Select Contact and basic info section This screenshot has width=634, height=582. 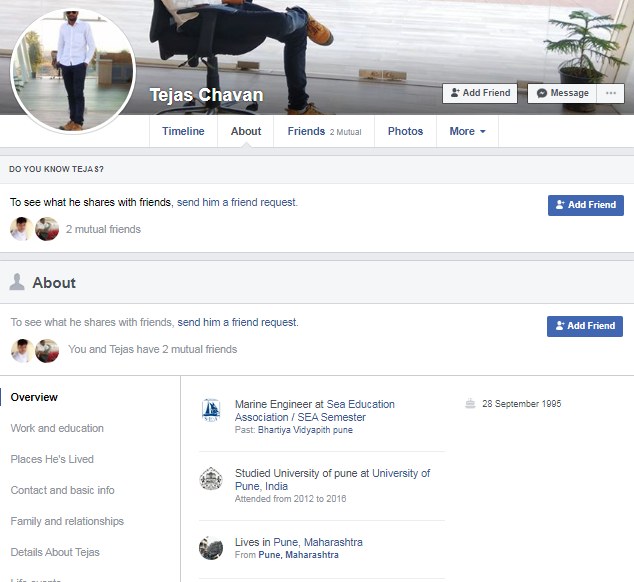(x=62, y=490)
